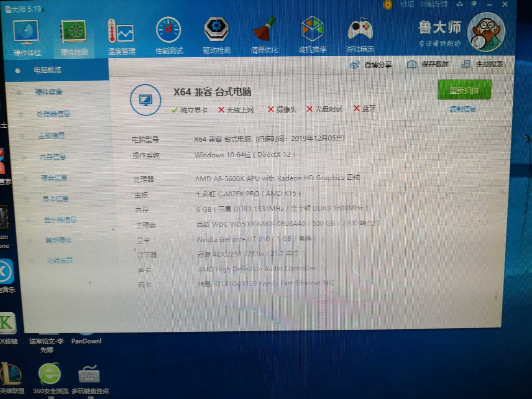Open 显卡信息 sidebar item

pyautogui.click(x=55, y=199)
